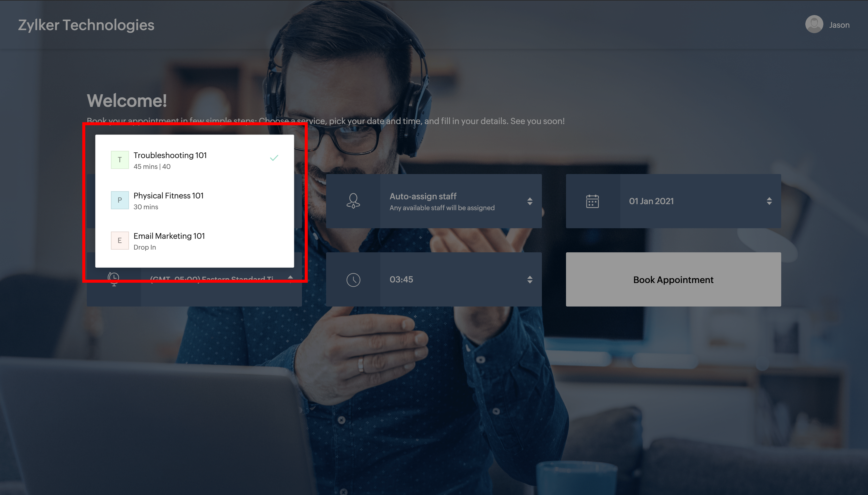Select Troubleshooting 101 service option
This screenshot has height=495, width=868.
point(170,155)
